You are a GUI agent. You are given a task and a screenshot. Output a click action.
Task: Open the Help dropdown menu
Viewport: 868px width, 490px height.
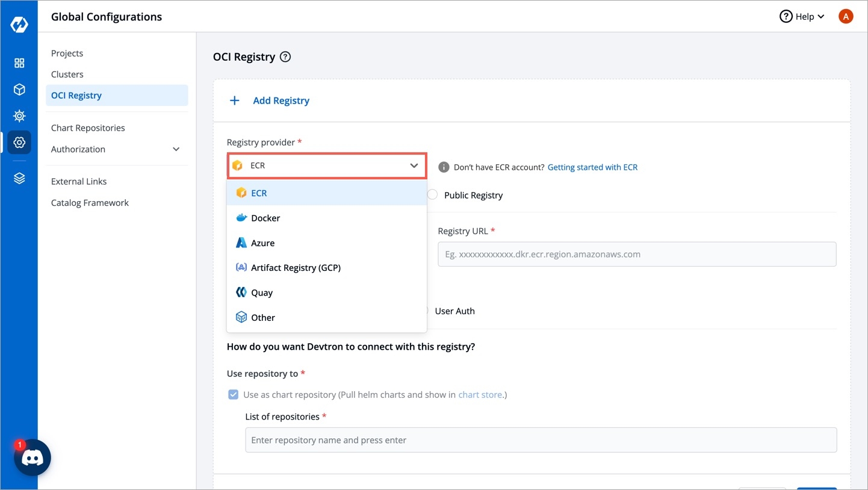802,17
